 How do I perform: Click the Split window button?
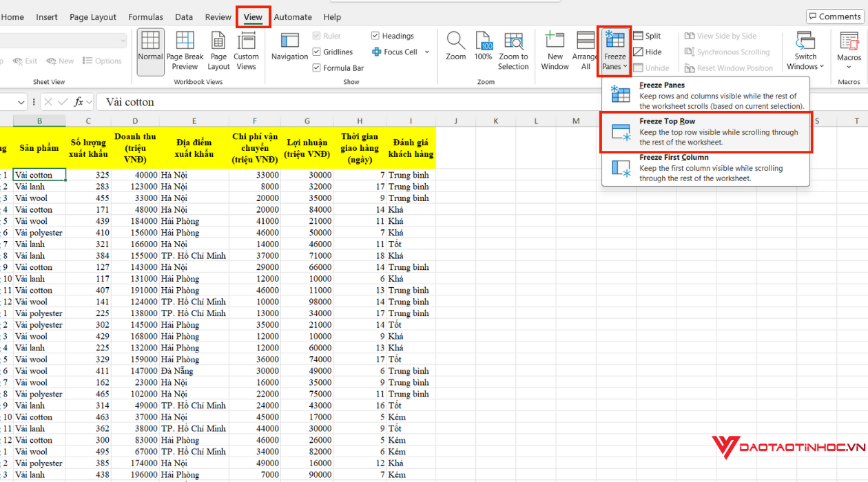(647, 36)
